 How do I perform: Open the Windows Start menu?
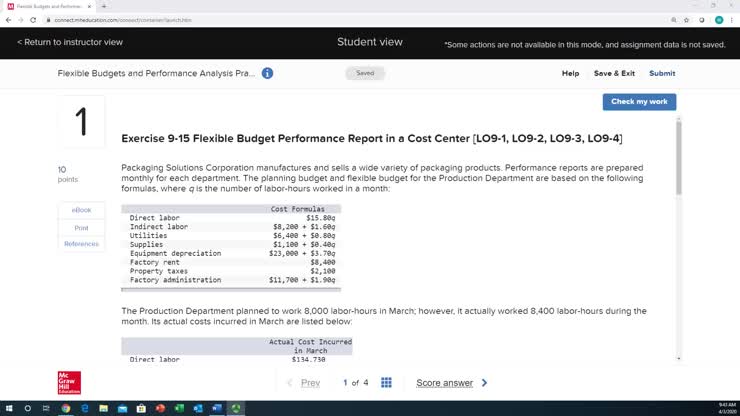coord(8,408)
